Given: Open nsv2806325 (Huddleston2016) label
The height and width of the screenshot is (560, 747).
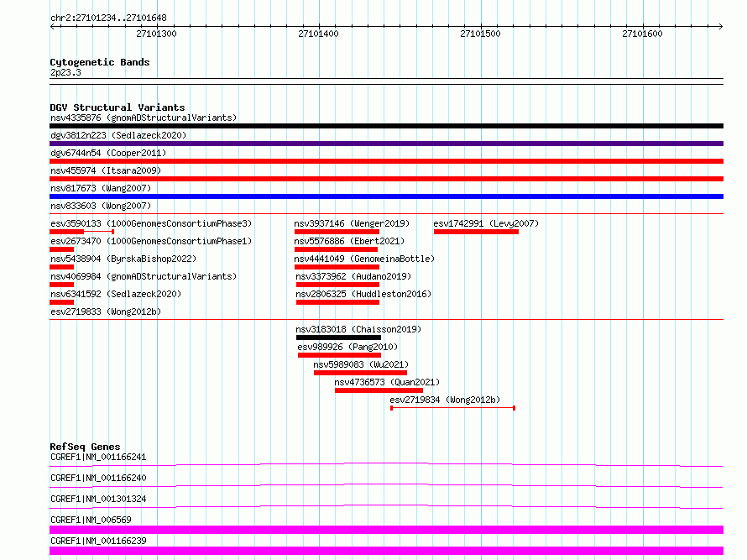Looking at the screenshot, I should (x=363, y=294).
